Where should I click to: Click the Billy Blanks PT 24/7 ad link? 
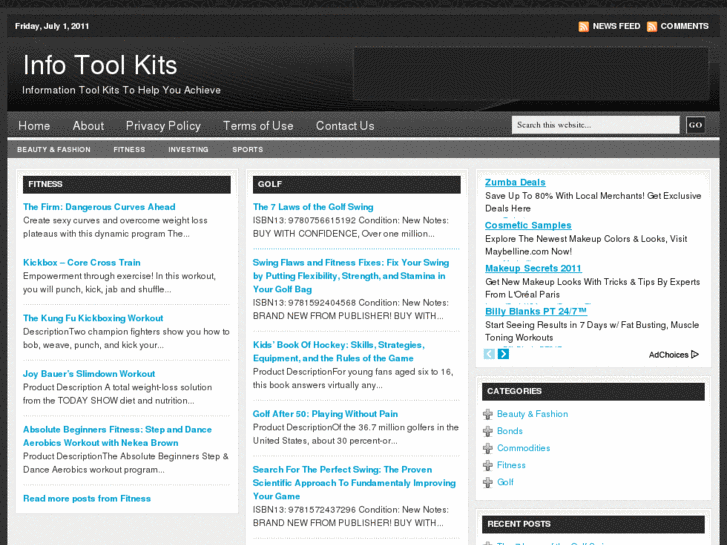coord(536,311)
